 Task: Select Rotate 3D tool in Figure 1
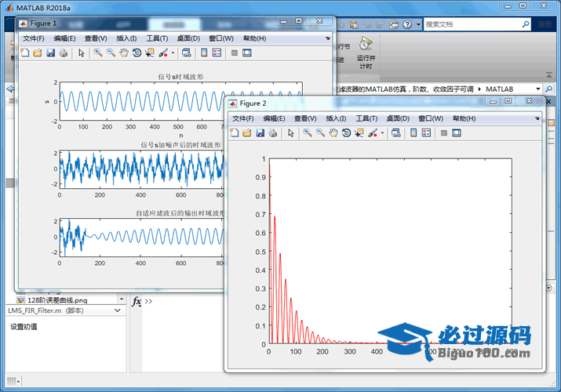(x=137, y=53)
